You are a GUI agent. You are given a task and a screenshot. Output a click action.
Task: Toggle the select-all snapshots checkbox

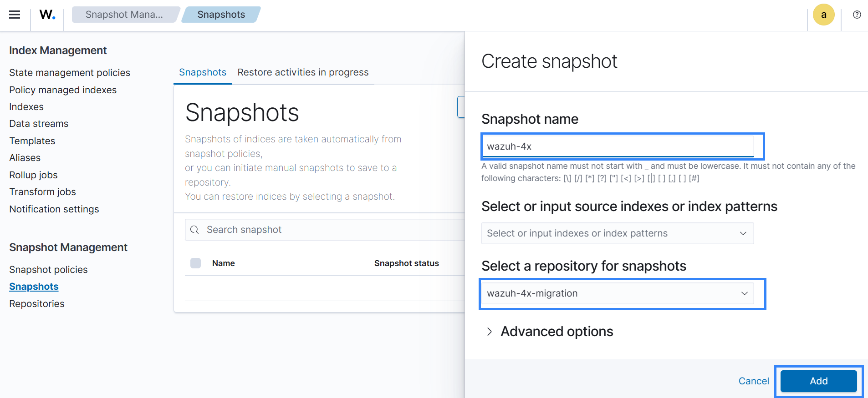click(x=195, y=263)
